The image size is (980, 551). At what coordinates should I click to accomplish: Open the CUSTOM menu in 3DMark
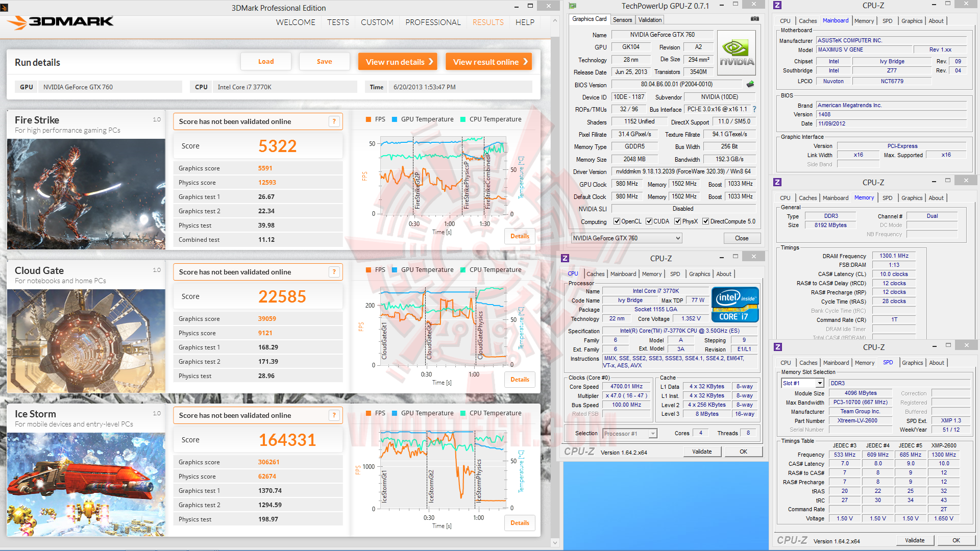pyautogui.click(x=377, y=22)
